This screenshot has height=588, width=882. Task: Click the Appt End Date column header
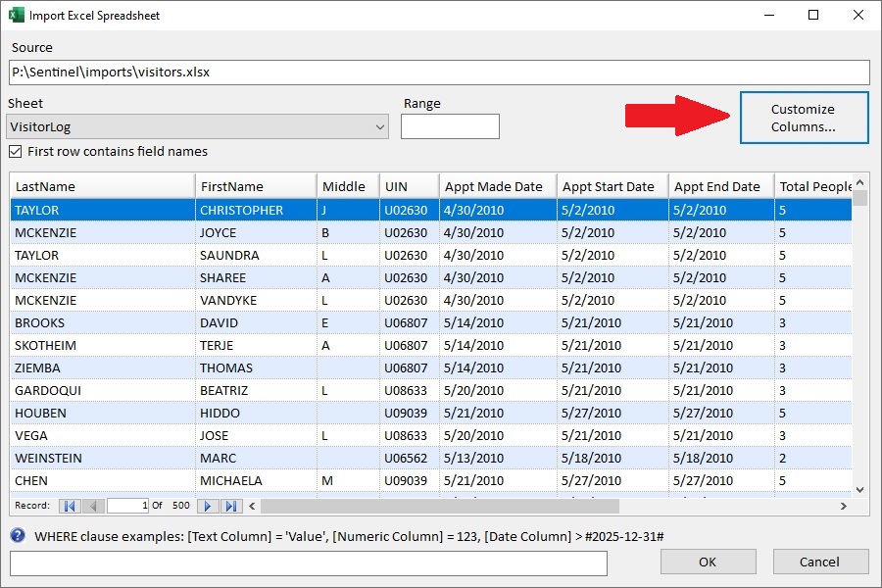click(x=721, y=186)
